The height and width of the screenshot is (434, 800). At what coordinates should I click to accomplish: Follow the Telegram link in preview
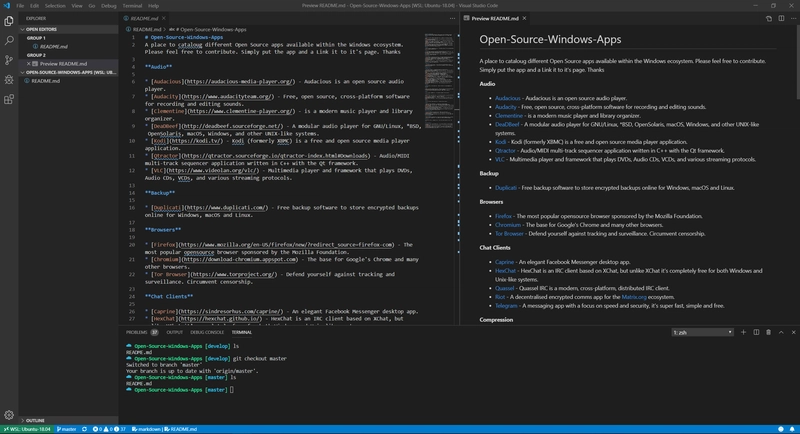point(506,306)
